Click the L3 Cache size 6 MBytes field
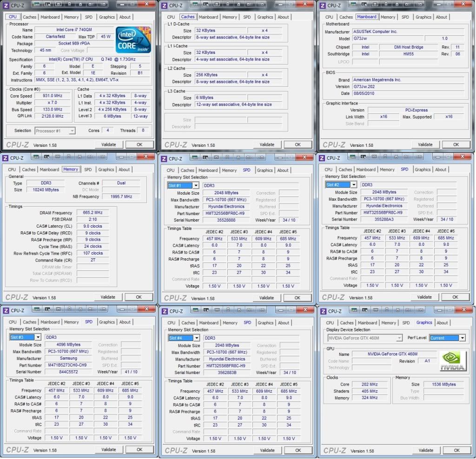 point(220,98)
